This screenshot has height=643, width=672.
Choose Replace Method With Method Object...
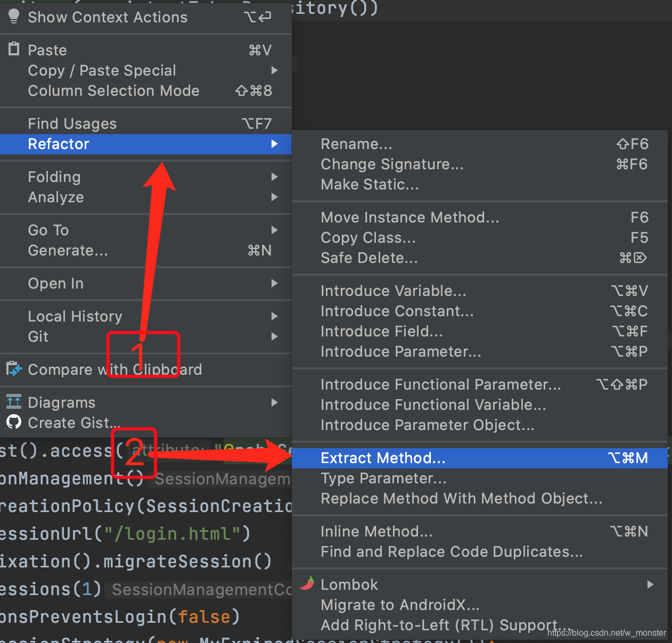[480, 498]
